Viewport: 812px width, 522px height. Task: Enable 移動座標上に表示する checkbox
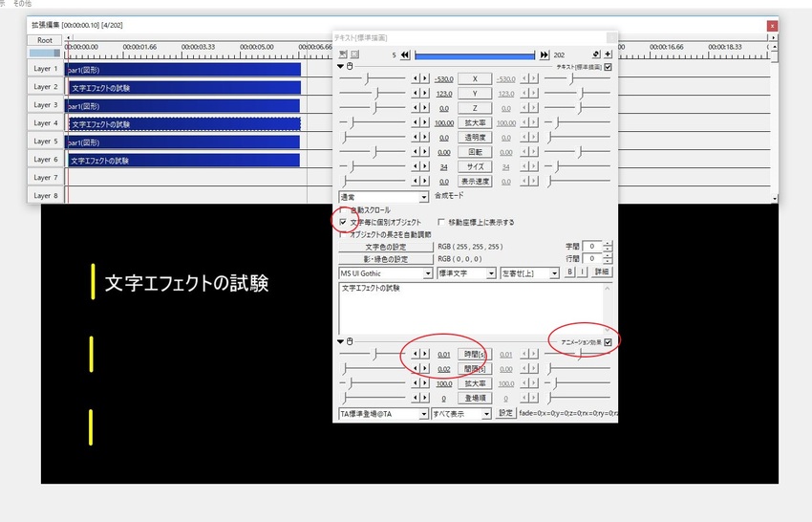441,222
